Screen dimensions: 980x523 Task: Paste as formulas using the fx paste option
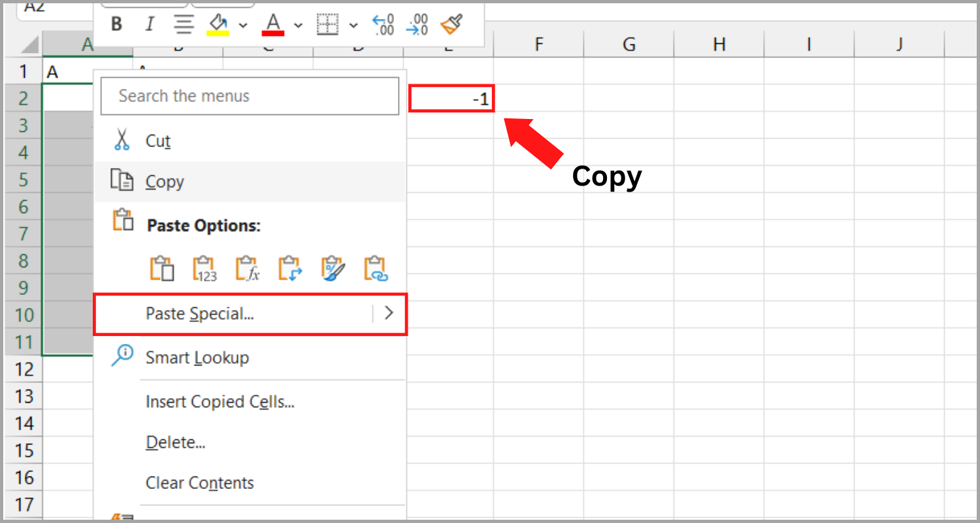pyautogui.click(x=247, y=268)
